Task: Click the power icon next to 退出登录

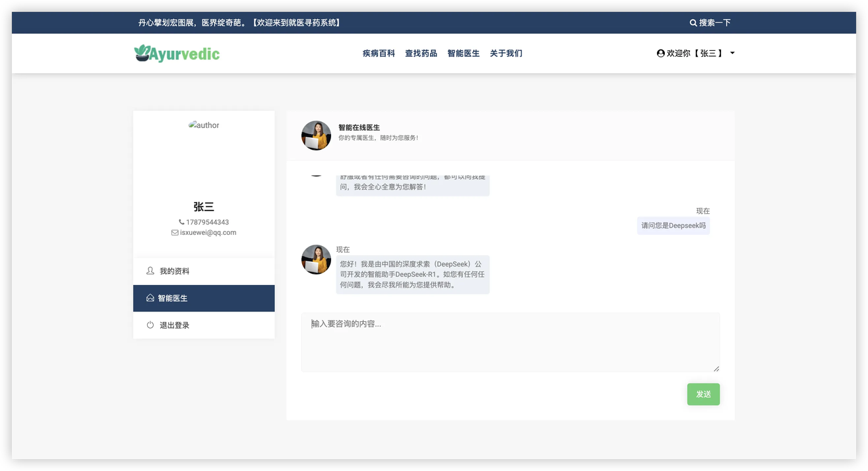Action: [150, 325]
